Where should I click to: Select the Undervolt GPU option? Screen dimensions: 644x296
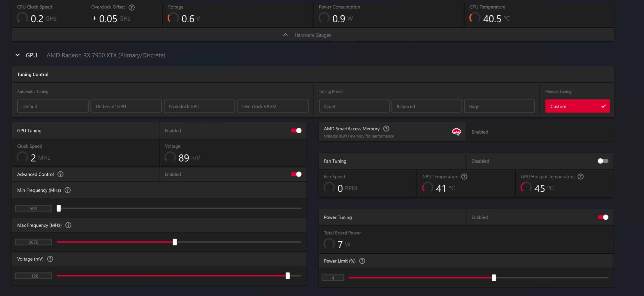tap(126, 106)
